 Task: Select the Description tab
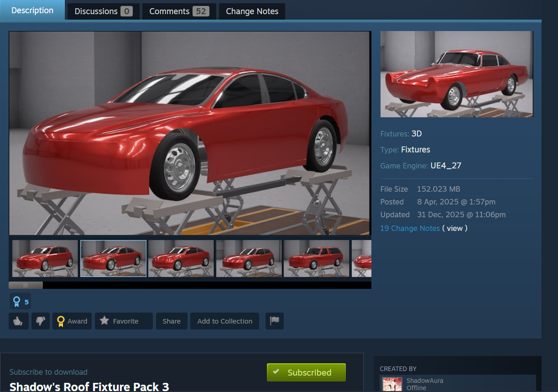32,10
